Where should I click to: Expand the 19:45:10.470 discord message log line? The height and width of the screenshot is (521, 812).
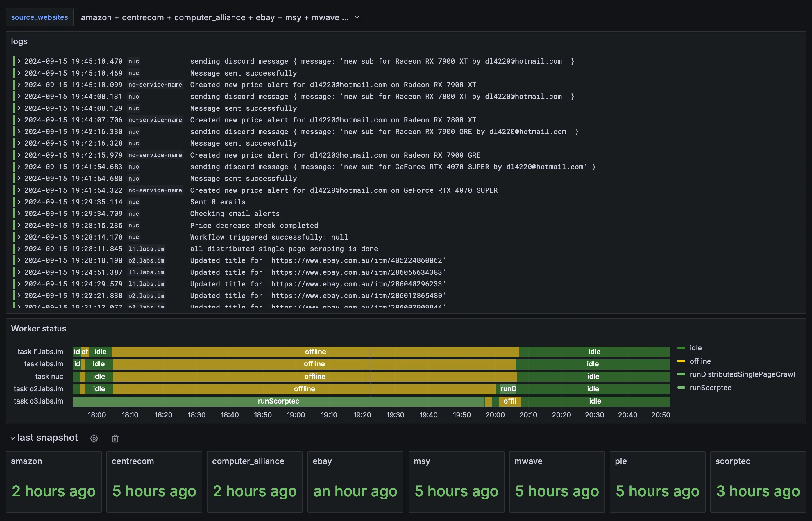click(19, 61)
